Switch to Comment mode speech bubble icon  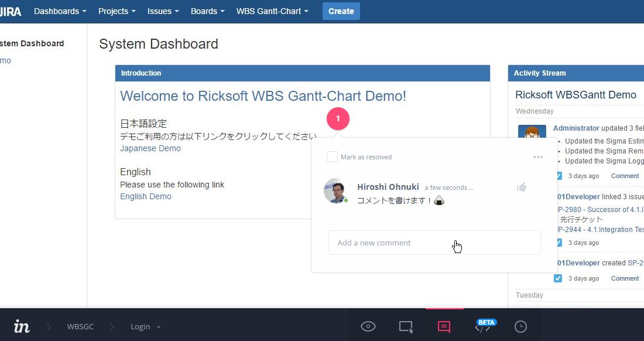coord(444,326)
